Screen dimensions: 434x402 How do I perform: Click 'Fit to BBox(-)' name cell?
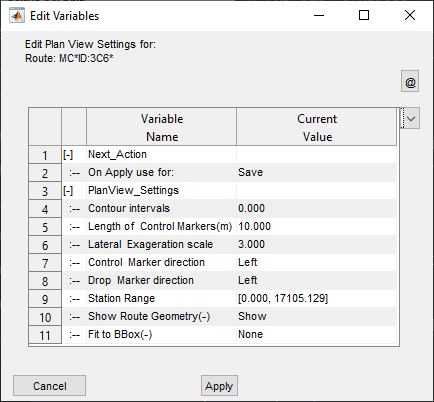pyautogui.click(x=161, y=334)
